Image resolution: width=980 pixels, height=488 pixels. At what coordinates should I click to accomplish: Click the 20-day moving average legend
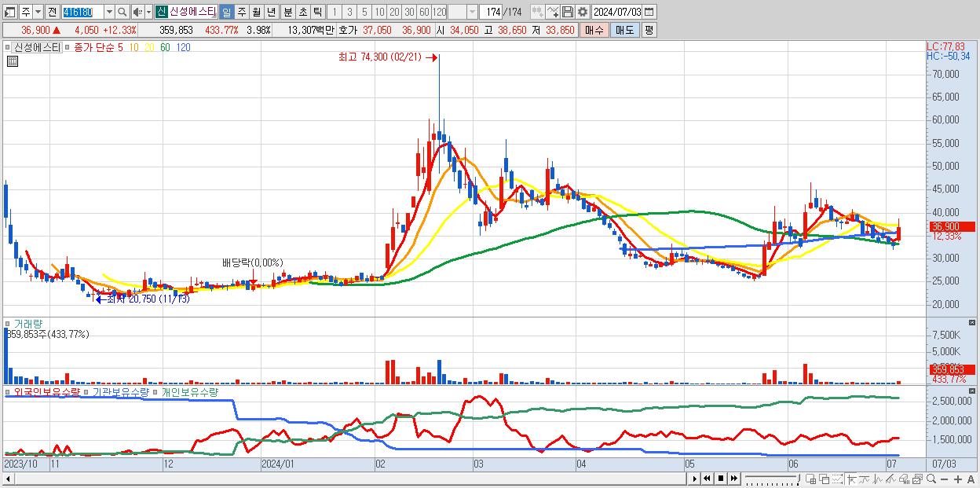point(149,47)
